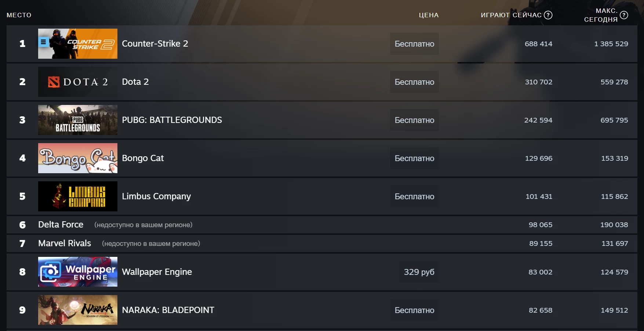Viewport: 644px width, 331px height.
Task: Click PUBG: BATTLEGROUNDS cover image
Action: point(78,120)
